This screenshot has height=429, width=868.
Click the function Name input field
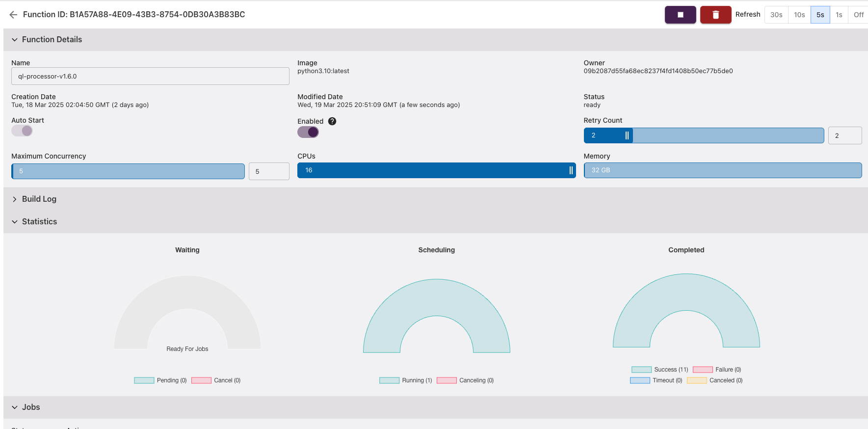pyautogui.click(x=150, y=76)
